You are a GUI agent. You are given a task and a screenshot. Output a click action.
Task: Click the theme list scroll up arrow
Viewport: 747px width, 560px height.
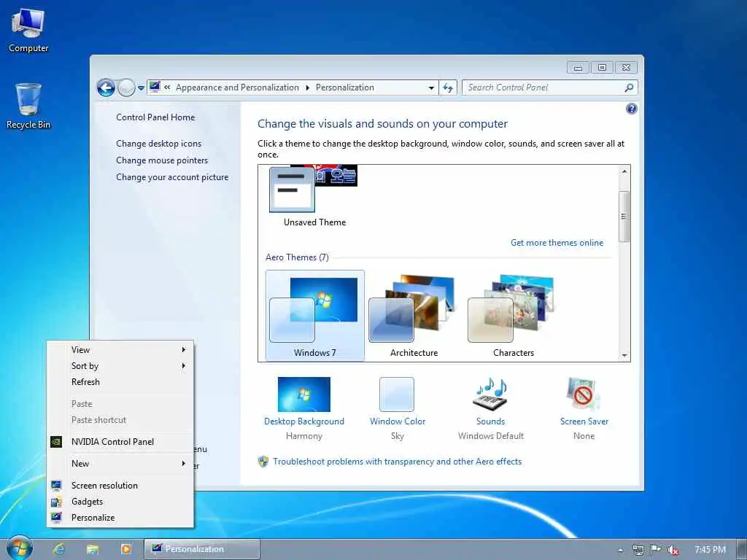[x=624, y=171]
